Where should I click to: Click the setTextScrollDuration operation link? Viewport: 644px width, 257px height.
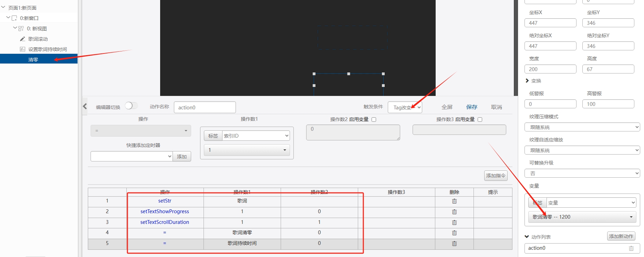point(165,222)
